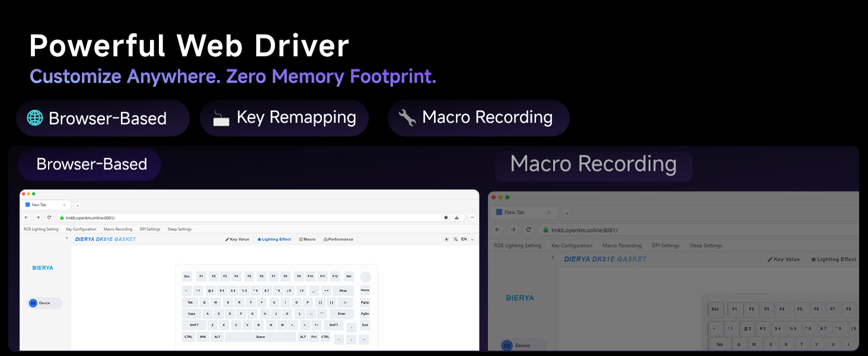This screenshot has width=868, height=356.
Task: Toggle the light/dark theme sun icon
Action: (x=446, y=240)
